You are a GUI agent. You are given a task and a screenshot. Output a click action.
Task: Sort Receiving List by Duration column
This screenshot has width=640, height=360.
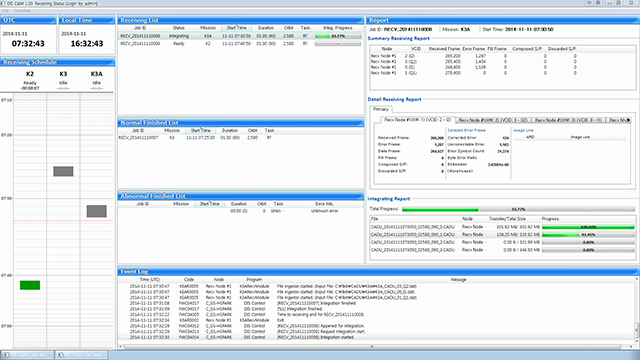click(x=266, y=28)
